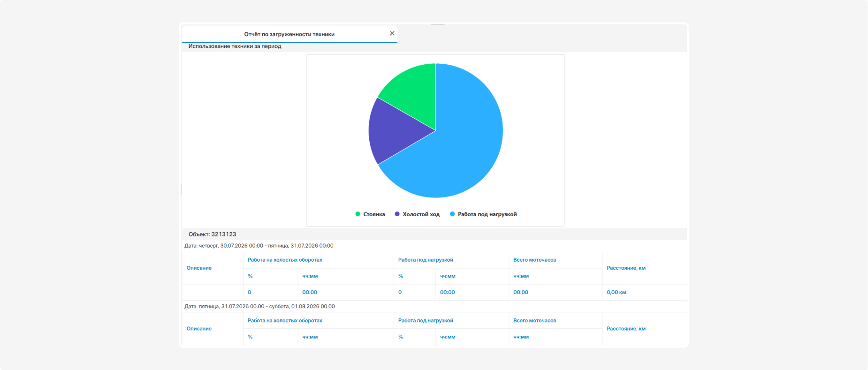This screenshot has height=370, width=868.
Task: Close the Отчёт по загруженности техники tab
Action: (392, 33)
